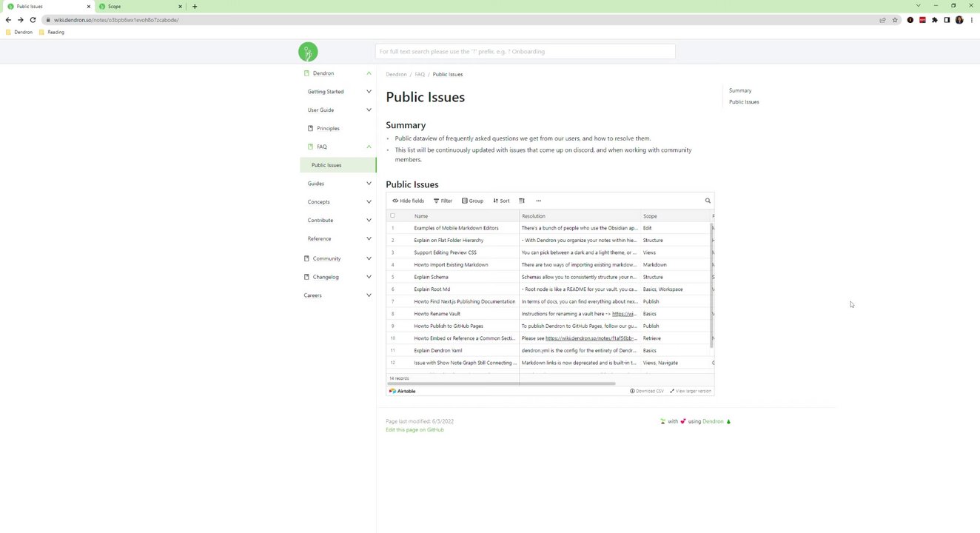The image size is (980, 533).
Task: Click the table's vertical scrollbar
Action: click(712, 285)
